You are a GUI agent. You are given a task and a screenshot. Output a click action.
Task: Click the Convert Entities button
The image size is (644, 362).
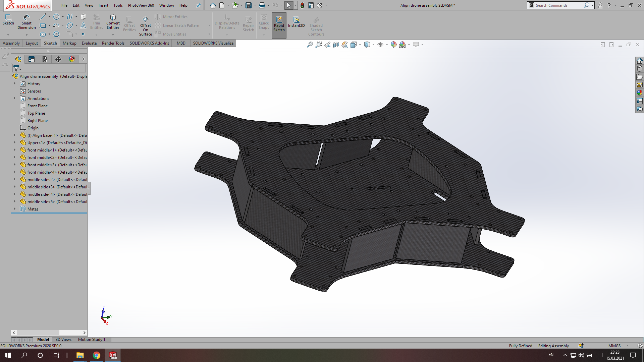tap(113, 22)
